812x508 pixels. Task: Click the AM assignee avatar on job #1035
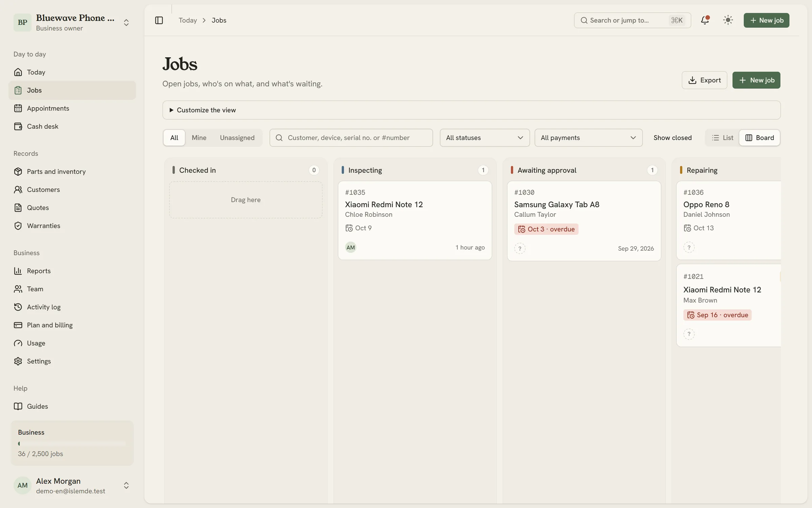tap(351, 247)
